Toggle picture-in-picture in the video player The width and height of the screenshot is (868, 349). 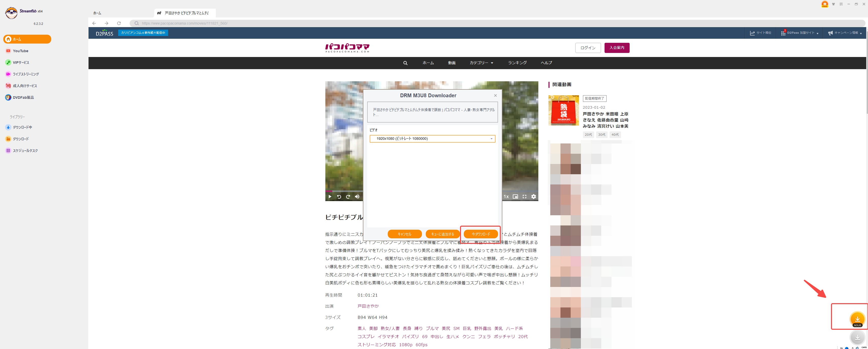pos(515,197)
